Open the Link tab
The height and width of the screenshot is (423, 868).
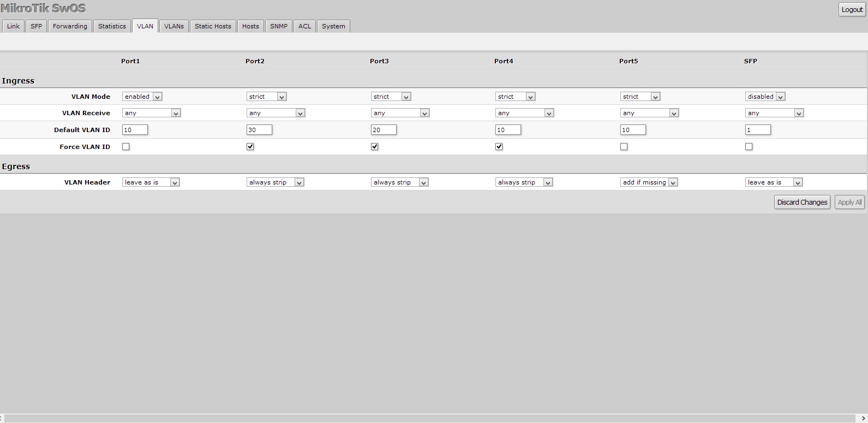14,26
